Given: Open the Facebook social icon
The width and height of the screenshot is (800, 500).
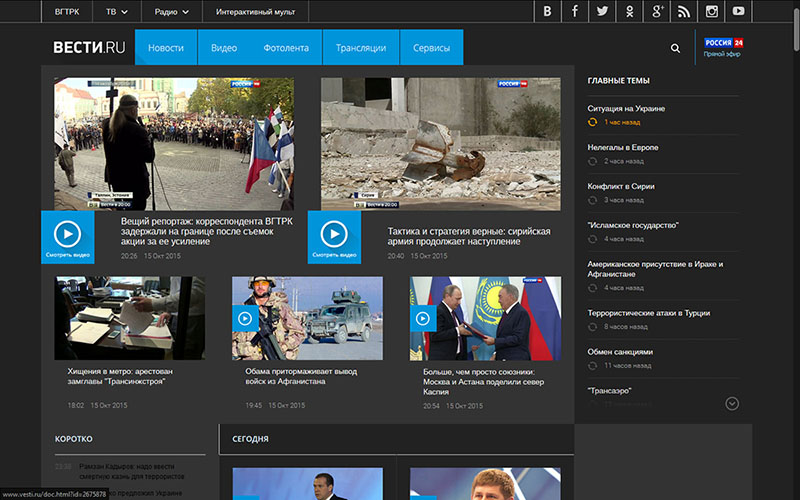Looking at the screenshot, I should [575, 11].
